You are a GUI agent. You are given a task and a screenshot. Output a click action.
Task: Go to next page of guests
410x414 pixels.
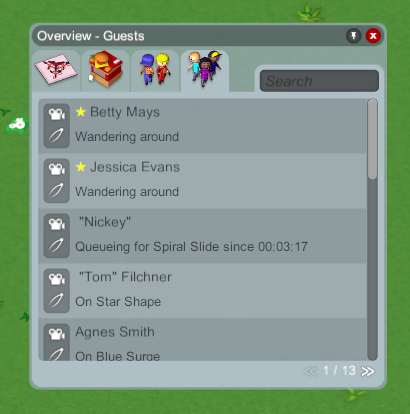coord(368,371)
